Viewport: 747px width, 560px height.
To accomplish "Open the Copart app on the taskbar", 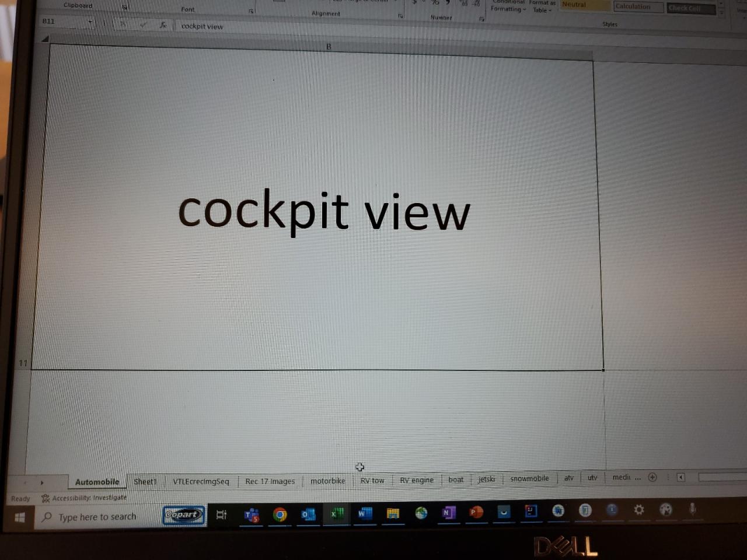I will (x=184, y=515).
